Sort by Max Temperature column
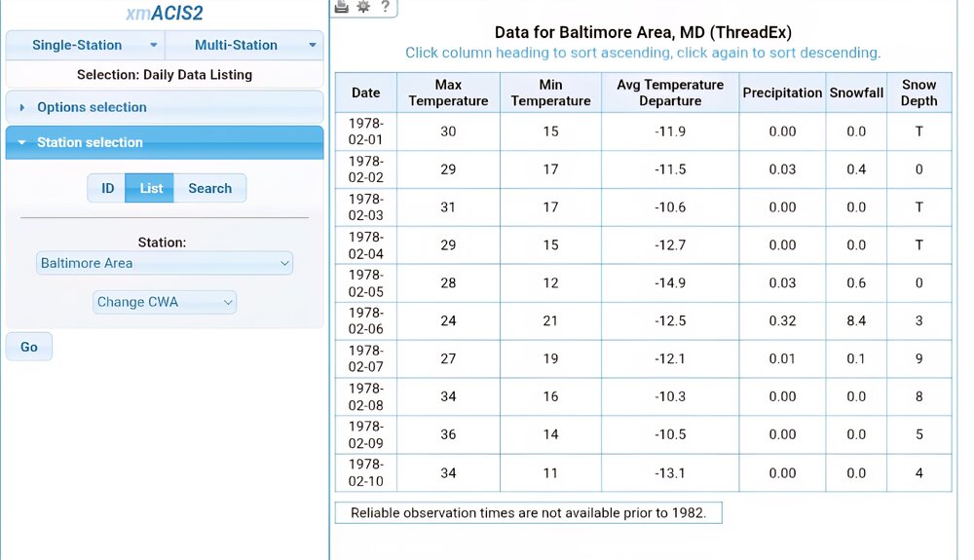This screenshot has height=560, width=974. coord(448,93)
